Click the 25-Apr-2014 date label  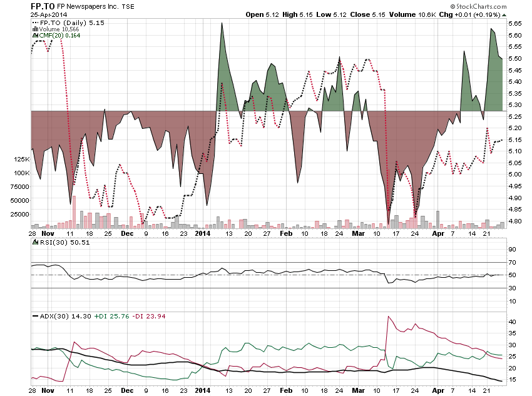pyautogui.click(x=49, y=14)
